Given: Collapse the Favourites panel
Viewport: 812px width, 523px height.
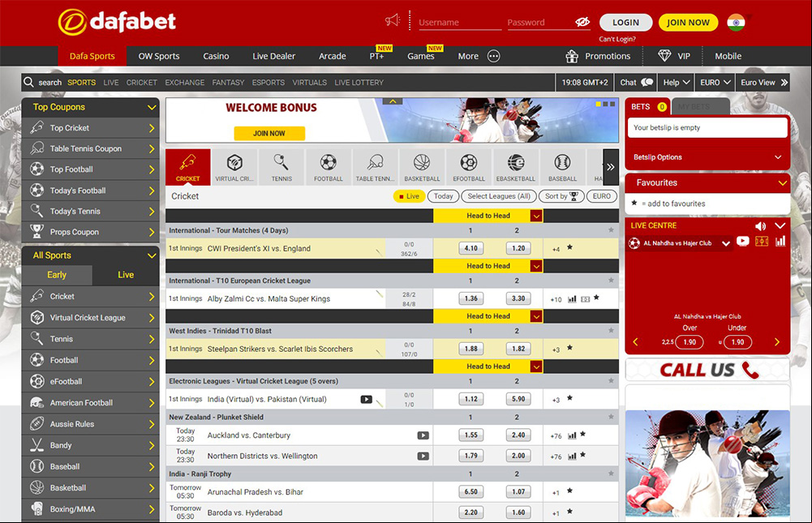Looking at the screenshot, I should coord(783,182).
